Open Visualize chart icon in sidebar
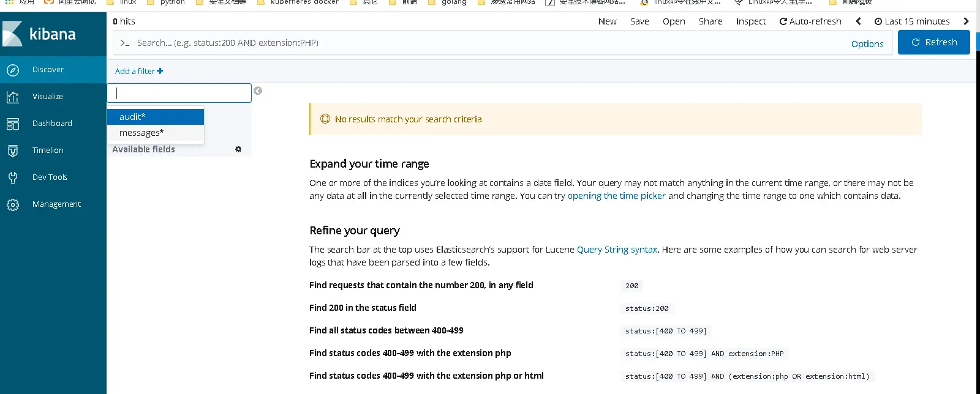The width and height of the screenshot is (980, 394). 13,97
